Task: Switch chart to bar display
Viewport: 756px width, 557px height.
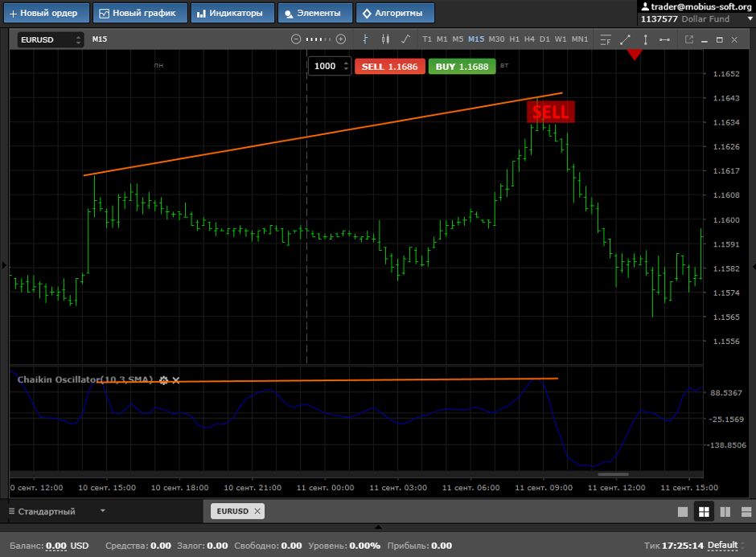Action: (x=365, y=39)
